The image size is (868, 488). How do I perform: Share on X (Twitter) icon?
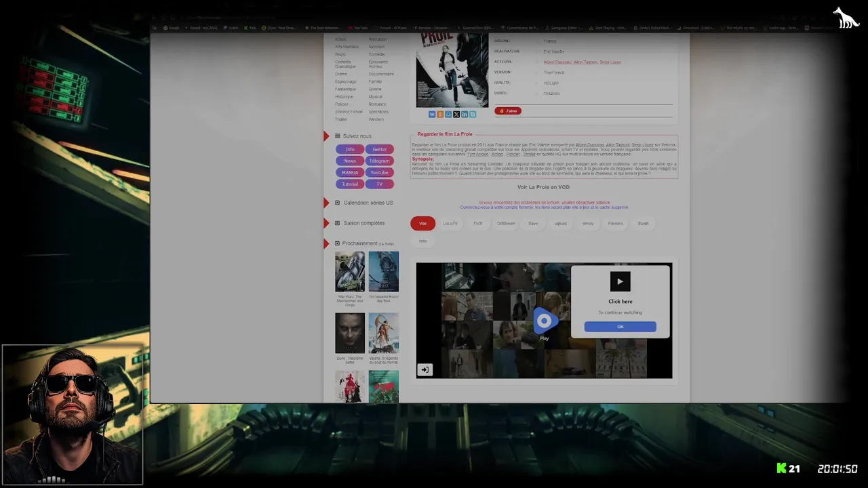[456, 115]
